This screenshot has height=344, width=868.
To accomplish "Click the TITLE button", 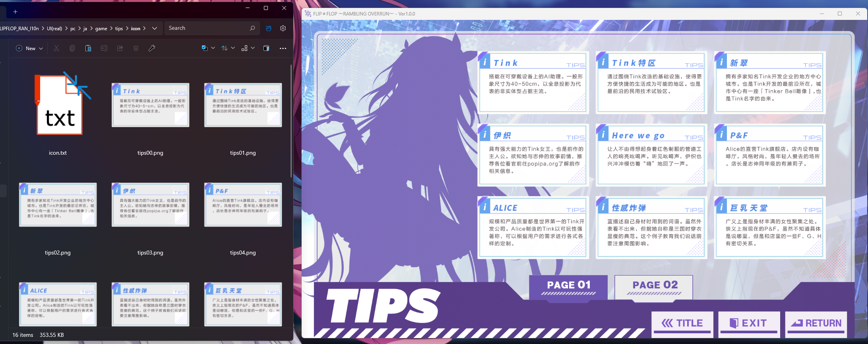I will (682, 323).
